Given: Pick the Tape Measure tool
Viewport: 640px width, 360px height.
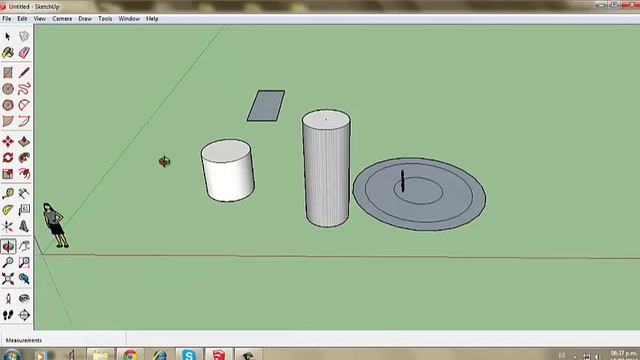Looking at the screenshot, I should 8,193.
